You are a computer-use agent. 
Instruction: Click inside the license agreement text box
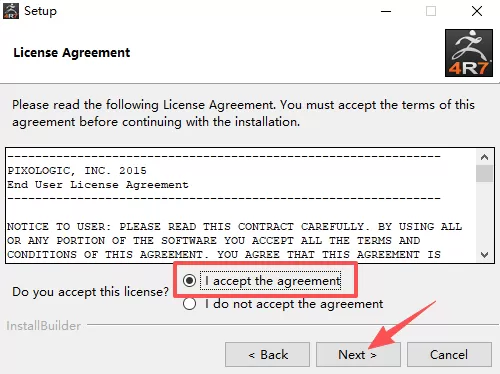pyautogui.click(x=241, y=205)
